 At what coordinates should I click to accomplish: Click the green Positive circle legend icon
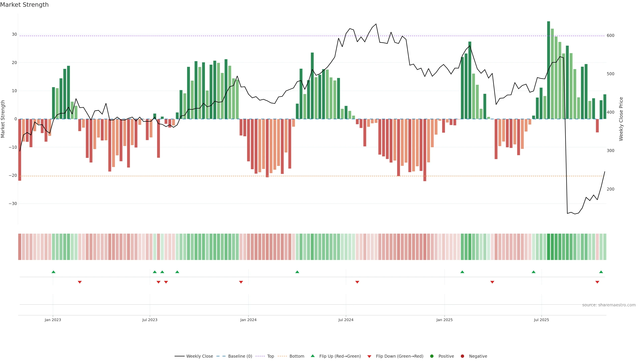coord(432,356)
